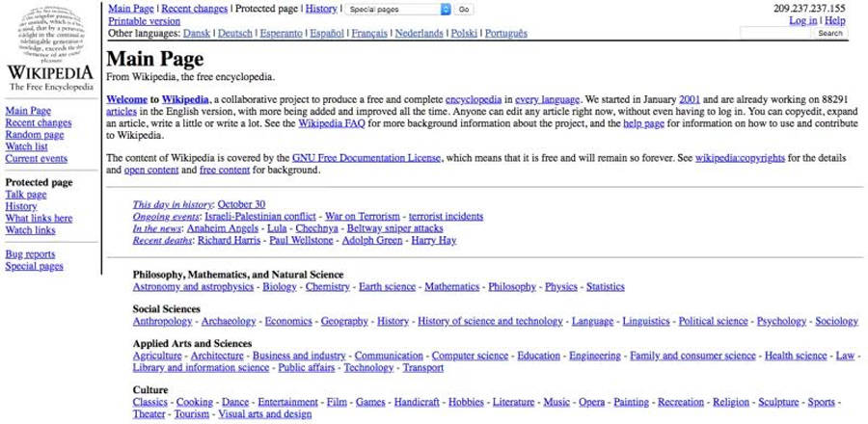868x424 pixels.
Task: Open the Transport topic link
Action: [x=423, y=367]
